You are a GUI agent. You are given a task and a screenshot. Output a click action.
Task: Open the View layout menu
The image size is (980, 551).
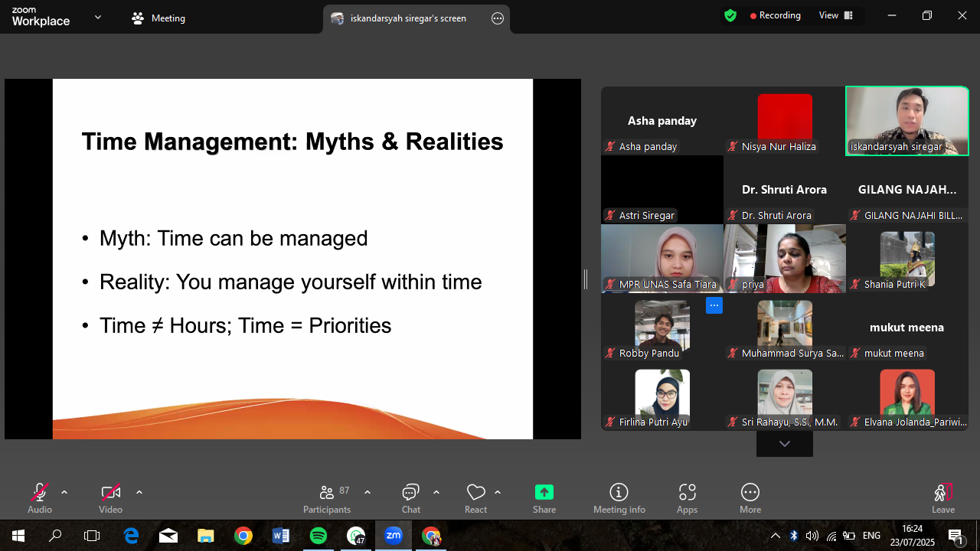coord(835,15)
